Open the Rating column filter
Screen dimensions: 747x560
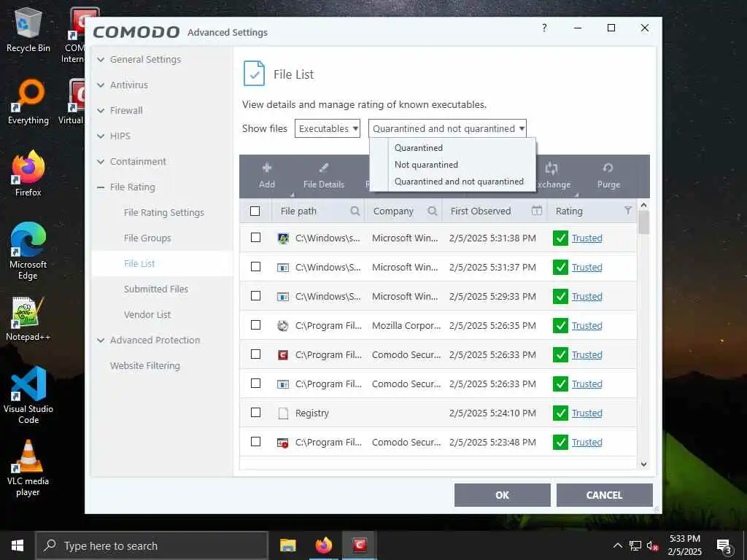pos(628,211)
